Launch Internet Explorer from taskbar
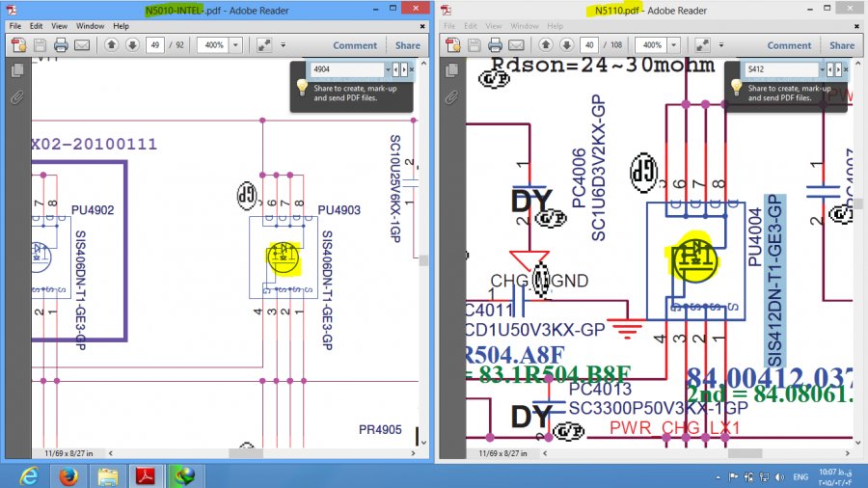Viewport: 868px width, 488px height. coord(28,476)
